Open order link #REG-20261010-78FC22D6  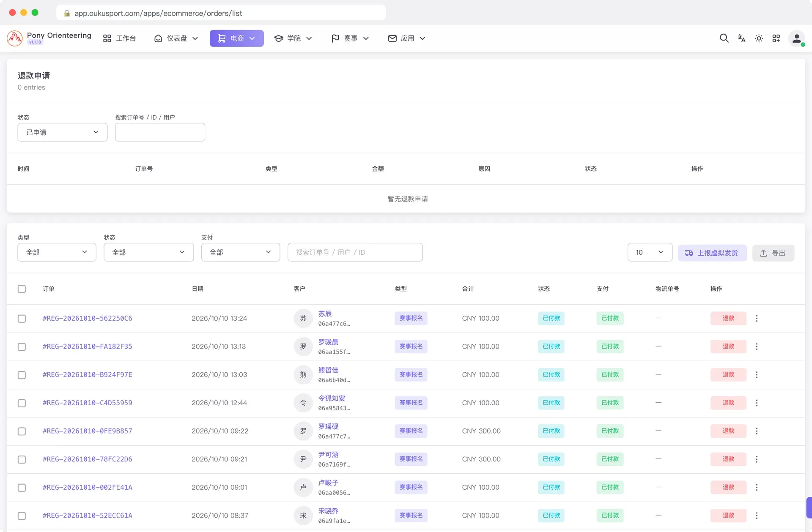tap(88, 459)
